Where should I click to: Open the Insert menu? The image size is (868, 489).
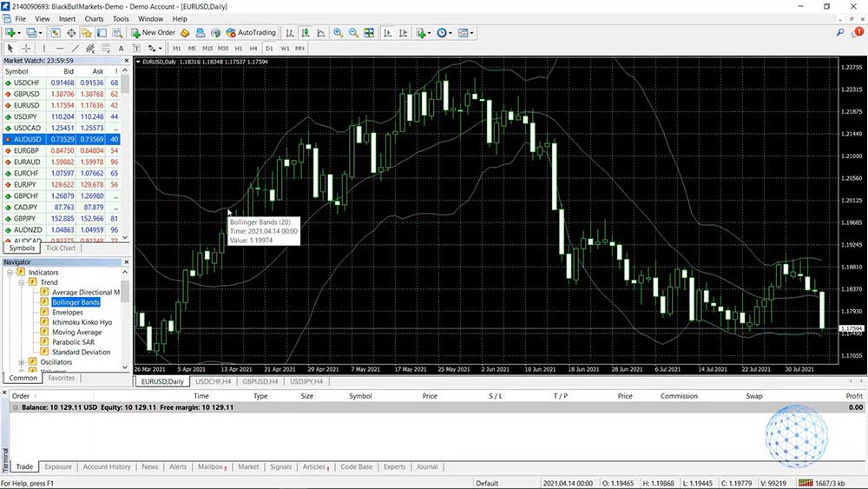67,19
